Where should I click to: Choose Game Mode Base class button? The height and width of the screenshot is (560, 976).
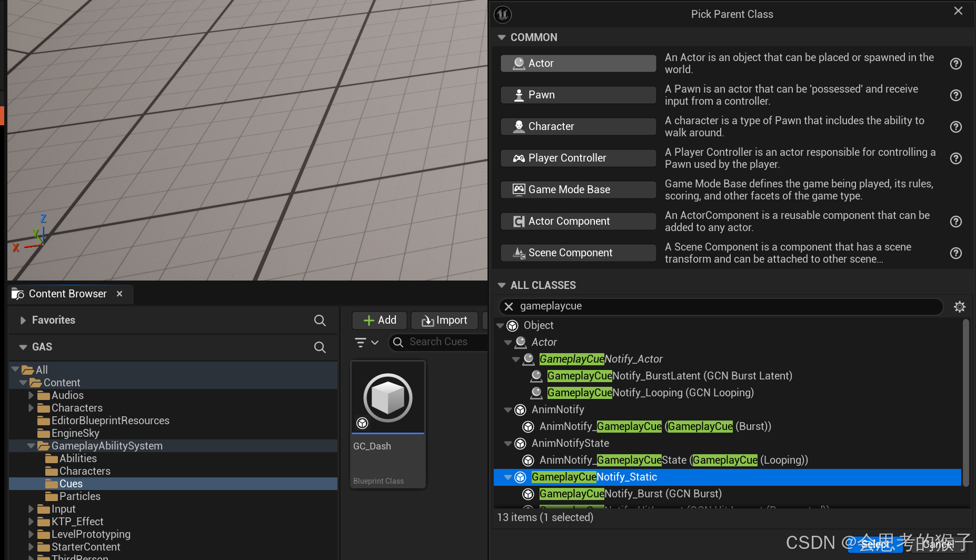click(x=578, y=189)
